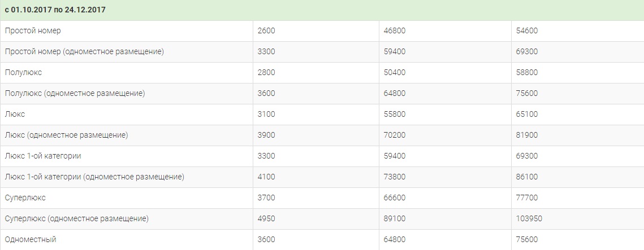Click price 4950 for Суперлюкс single
The width and height of the screenshot is (644, 250).
266,219
